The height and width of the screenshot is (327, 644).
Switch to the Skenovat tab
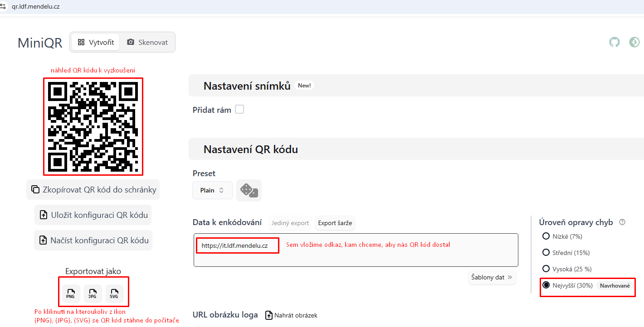coord(147,42)
